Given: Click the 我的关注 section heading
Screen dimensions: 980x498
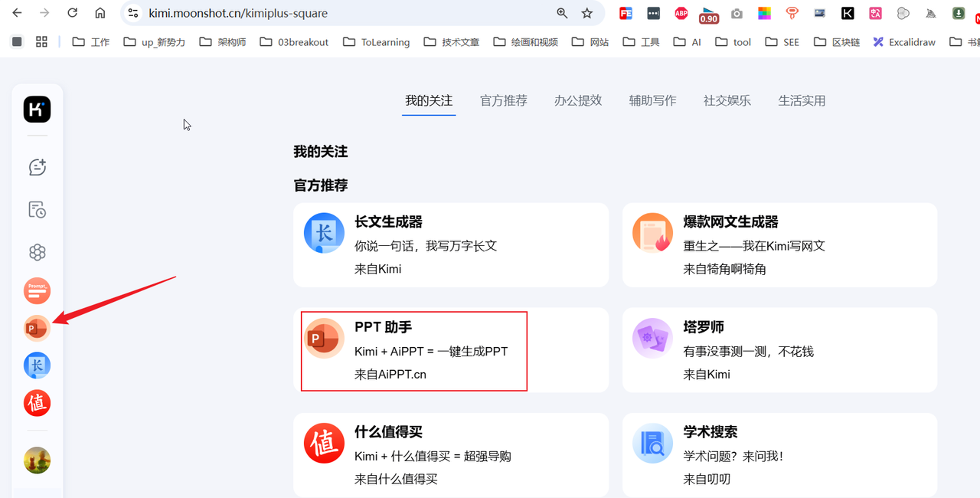Looking at the screenshot, I should click(321, 152).
